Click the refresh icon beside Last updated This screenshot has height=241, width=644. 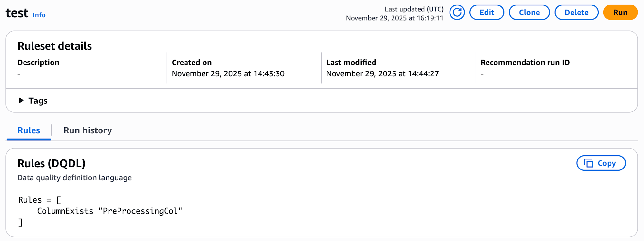pyautogui.click(x=457, y=13)
